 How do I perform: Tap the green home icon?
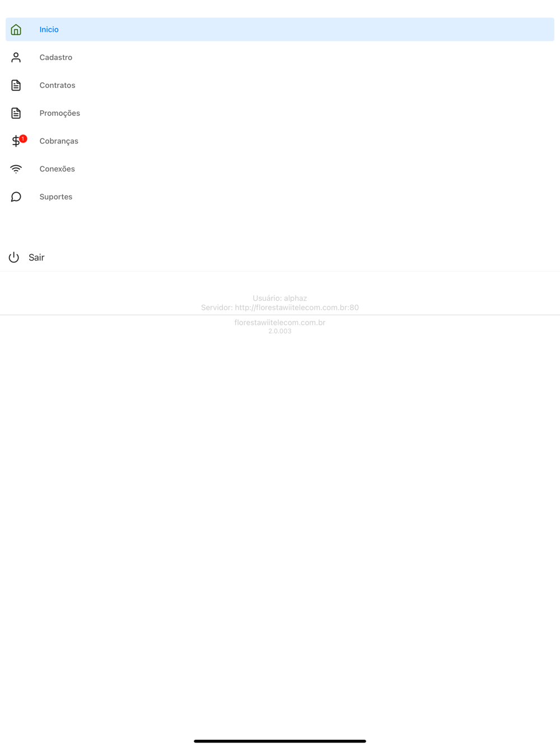pyautogui.click(x=16, y=30)
